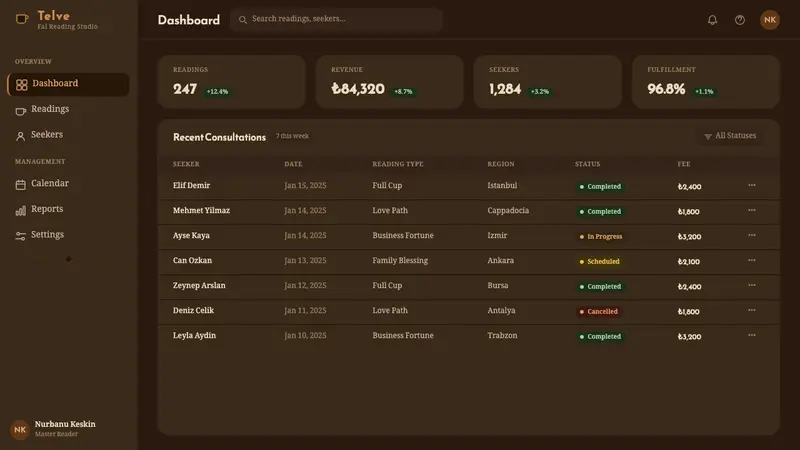Click the +8.7% revenue change badge
The width and height of the screenshot is (800, 450).
(x=403, y=91)
